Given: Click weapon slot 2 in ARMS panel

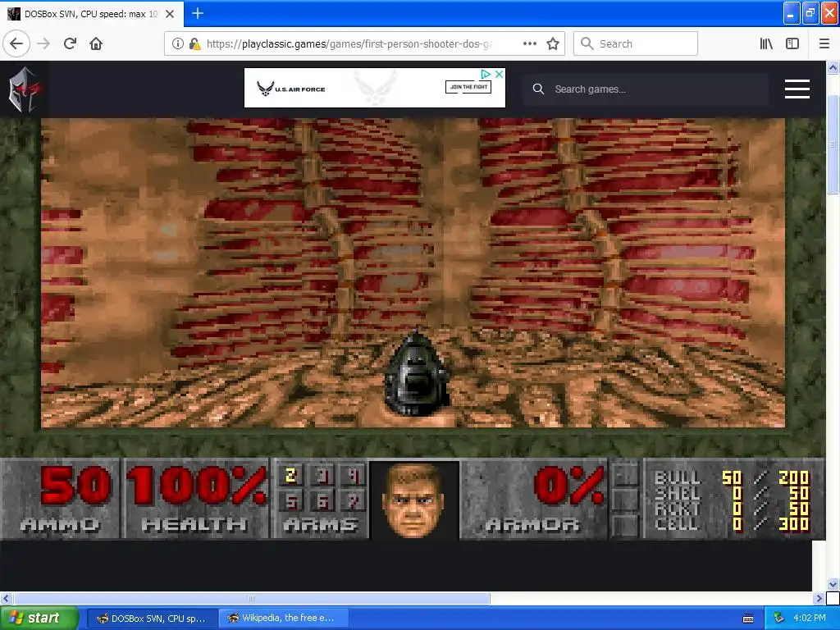Looking at the screenshot, I should tap(291, 475).
